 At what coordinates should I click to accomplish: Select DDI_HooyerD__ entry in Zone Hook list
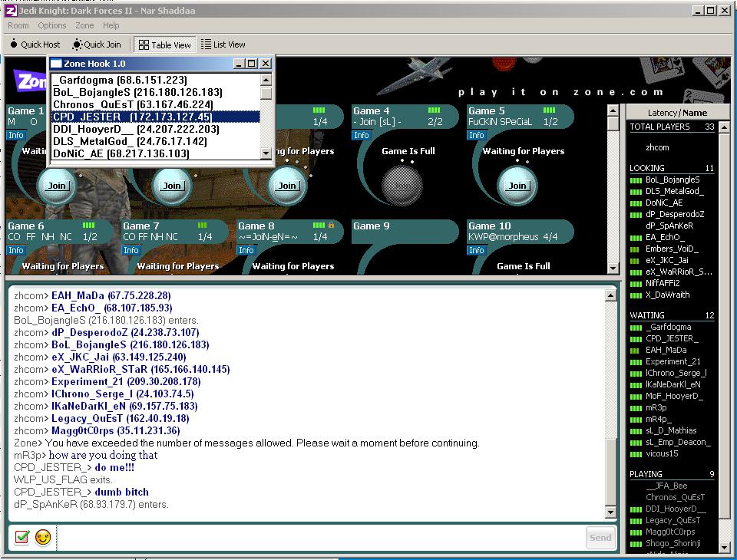click(x=156, y=129)
